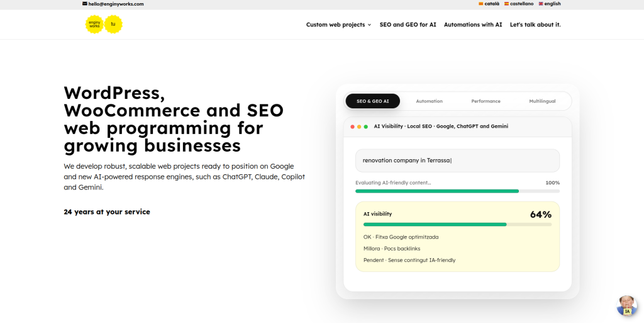The width and height of the screenshot is (644, 323).
Task: Click the red dot in mock window
Action: (352, 127)
